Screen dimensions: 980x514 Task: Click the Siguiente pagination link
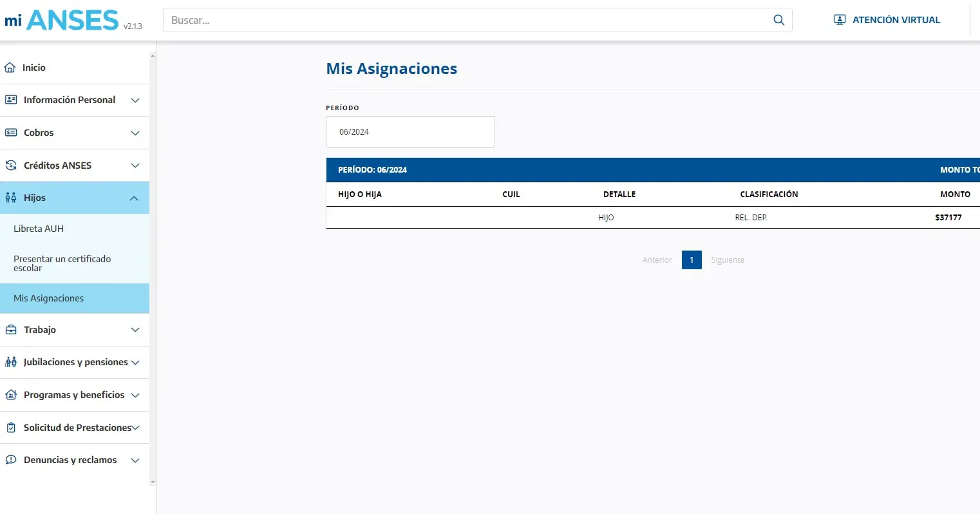pos(728,260)
